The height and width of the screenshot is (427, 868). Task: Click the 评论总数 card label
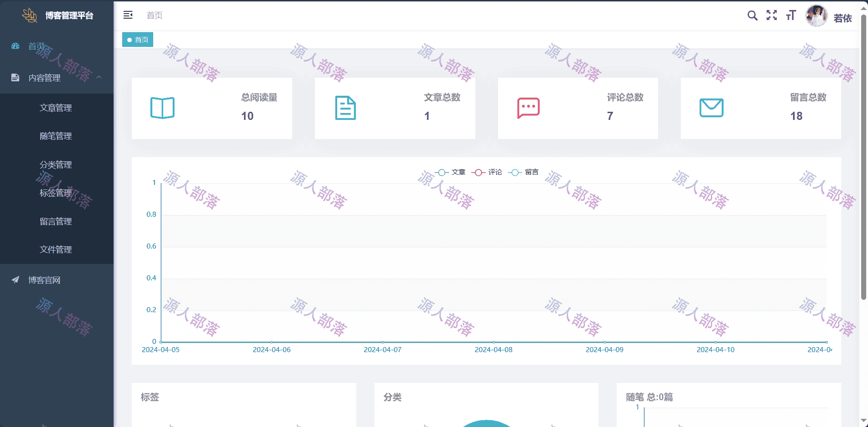coord(625,97)
